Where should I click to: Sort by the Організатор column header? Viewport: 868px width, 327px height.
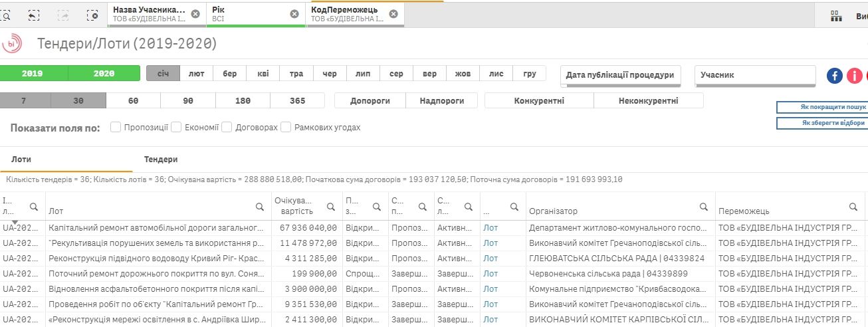[x=553, y=211]
